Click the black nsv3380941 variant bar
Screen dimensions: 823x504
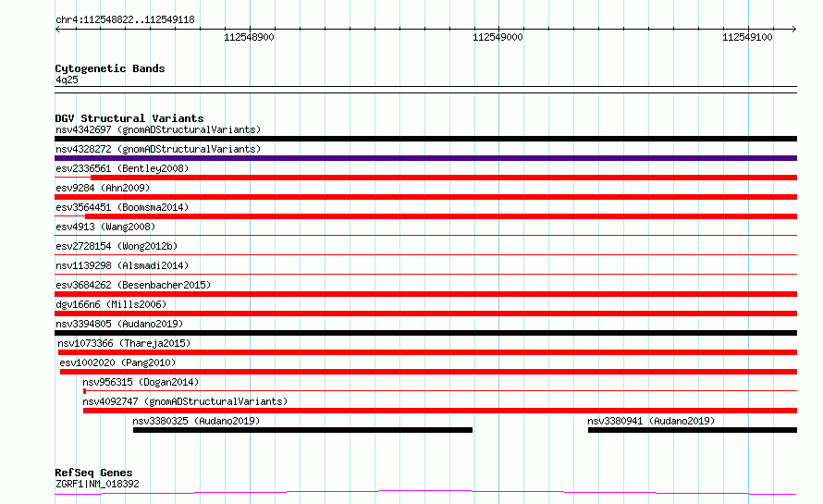click(x=693, y=430)
